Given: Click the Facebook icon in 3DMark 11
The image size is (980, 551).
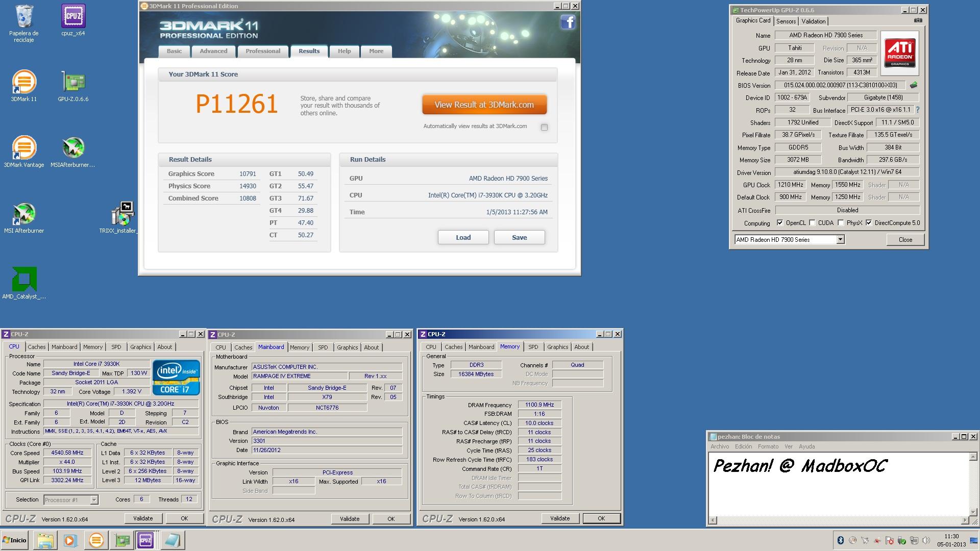Looking at the screenshot, I should pyautogui.click(x=568, y=22).
